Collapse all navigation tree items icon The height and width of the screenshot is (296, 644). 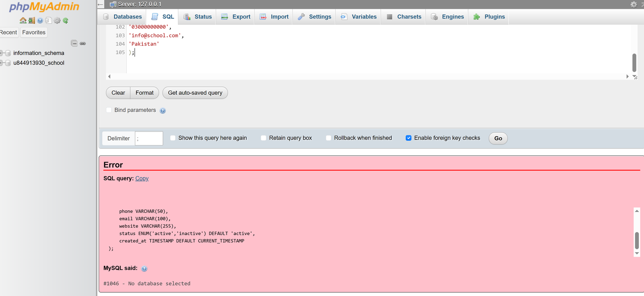coord(74,43)
